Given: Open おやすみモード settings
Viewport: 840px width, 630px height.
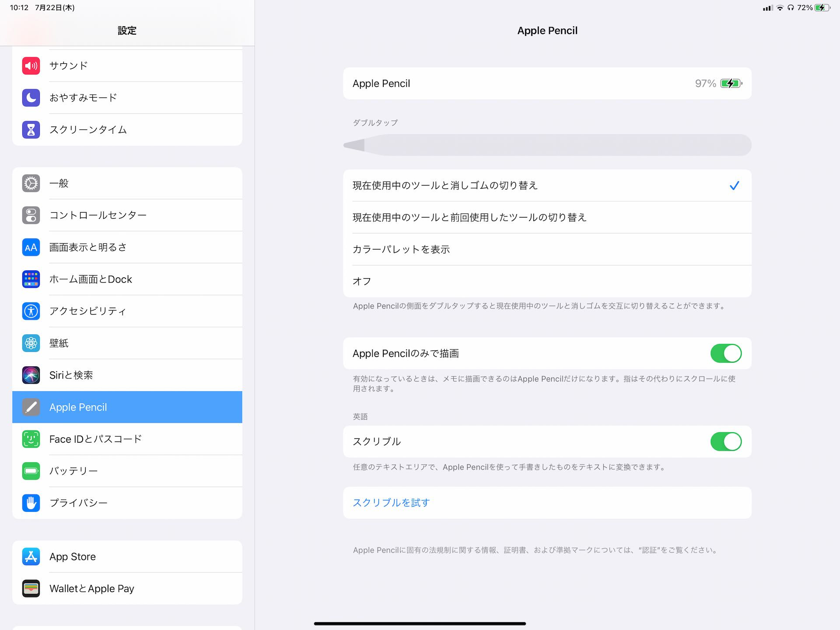Looking at the screenshot, I should coord(127,98).
